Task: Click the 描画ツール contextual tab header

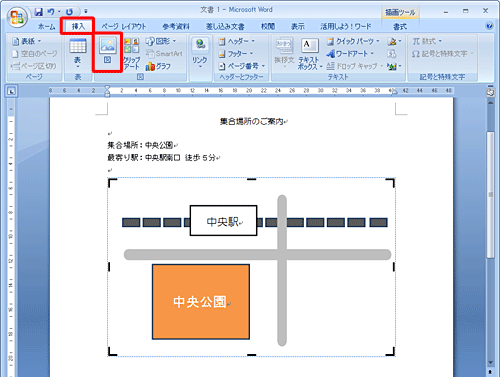Action: pos(400,13)
